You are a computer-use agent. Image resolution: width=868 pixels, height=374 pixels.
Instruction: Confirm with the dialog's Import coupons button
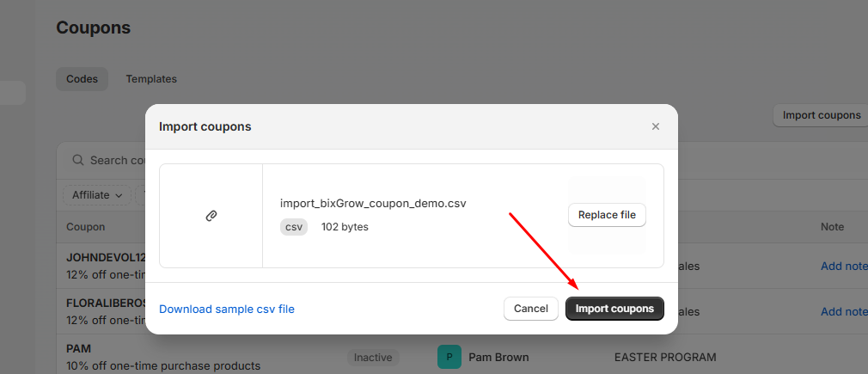[x=614, y=309]
